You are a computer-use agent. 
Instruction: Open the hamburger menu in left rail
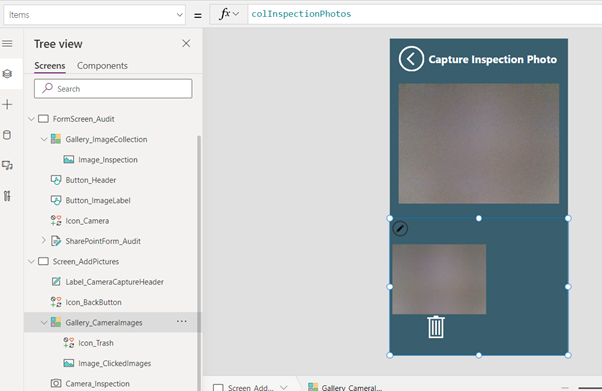[x=7, y=43]
